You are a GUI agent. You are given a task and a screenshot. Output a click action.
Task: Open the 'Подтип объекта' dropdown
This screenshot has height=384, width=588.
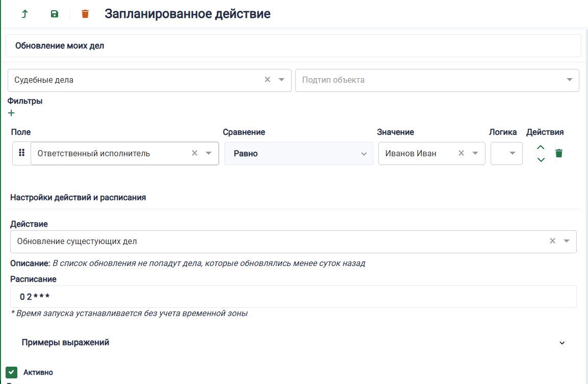point(570,80)
